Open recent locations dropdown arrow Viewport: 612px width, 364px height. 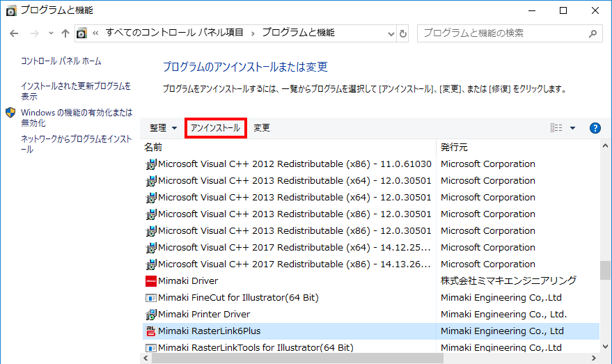point(51,33)
